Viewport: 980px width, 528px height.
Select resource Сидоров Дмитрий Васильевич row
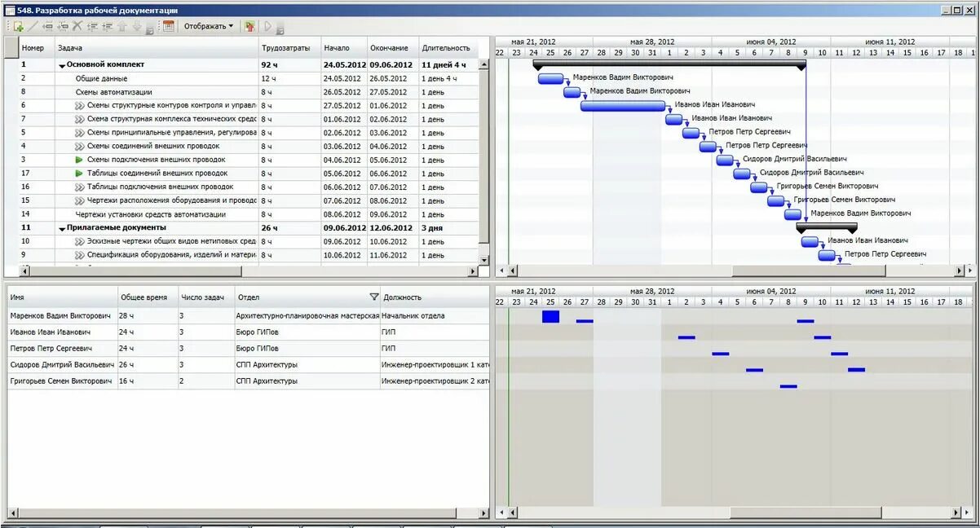point(249,365)
